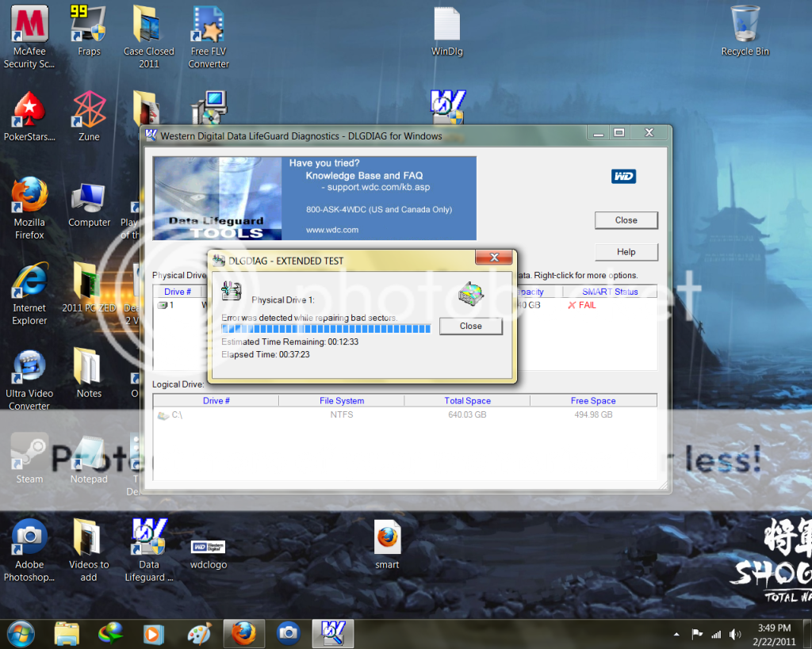Maximize the Data LifeGuard Diagnostics window

point(619,133)
